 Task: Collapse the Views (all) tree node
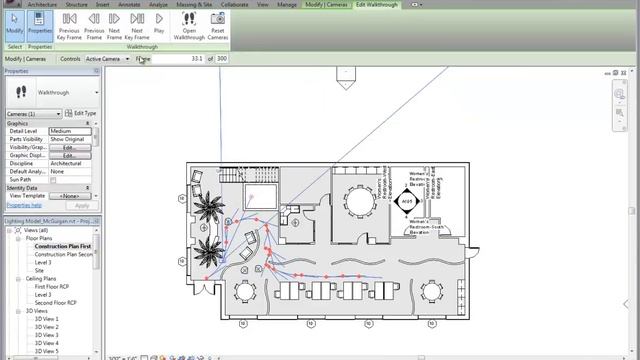click(x=9, y=230)
